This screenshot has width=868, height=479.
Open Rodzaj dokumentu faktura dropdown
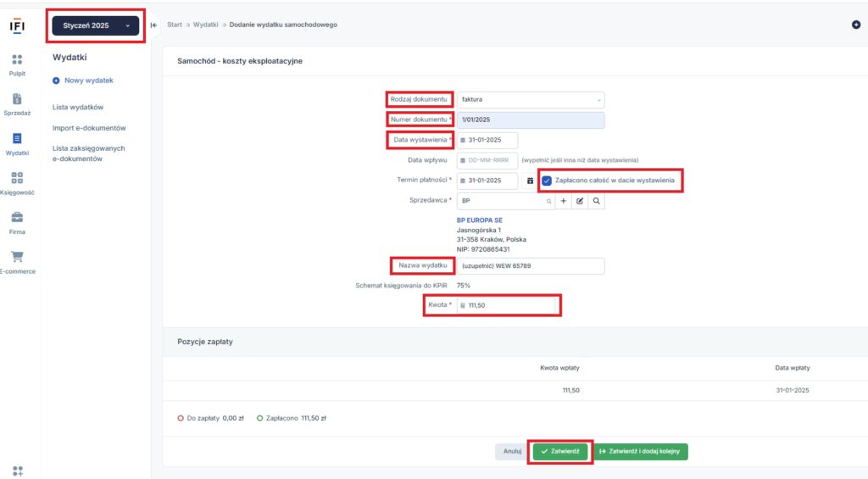(x=530, y=99)
